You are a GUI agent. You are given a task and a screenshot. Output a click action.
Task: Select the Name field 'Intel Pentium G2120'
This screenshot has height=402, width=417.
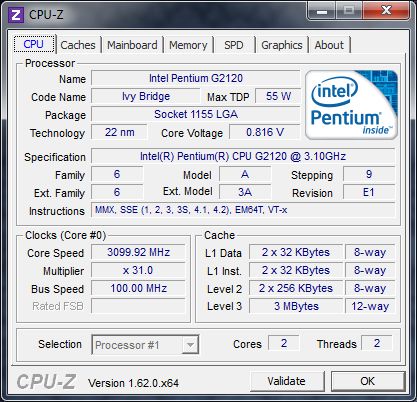pos(196,78)
